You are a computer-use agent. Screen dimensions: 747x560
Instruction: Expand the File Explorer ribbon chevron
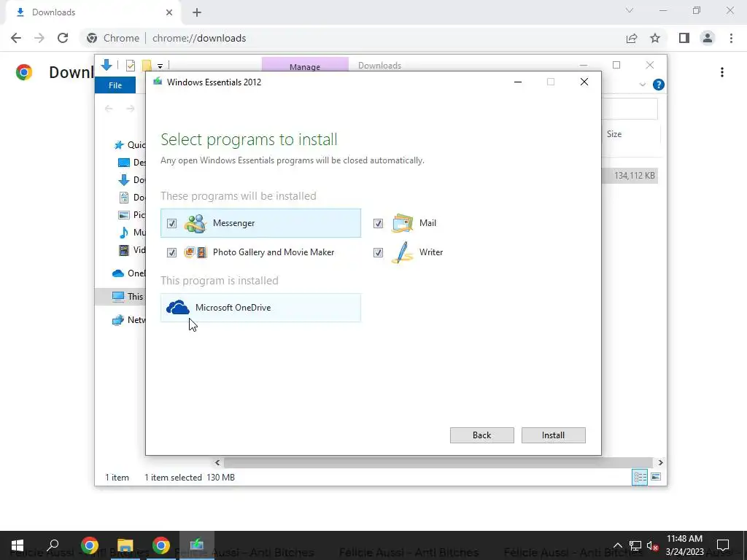[x=642, y=85]
